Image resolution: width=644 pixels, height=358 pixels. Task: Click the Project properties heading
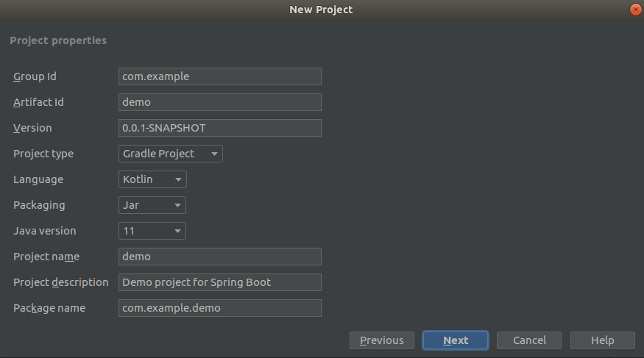58,40
